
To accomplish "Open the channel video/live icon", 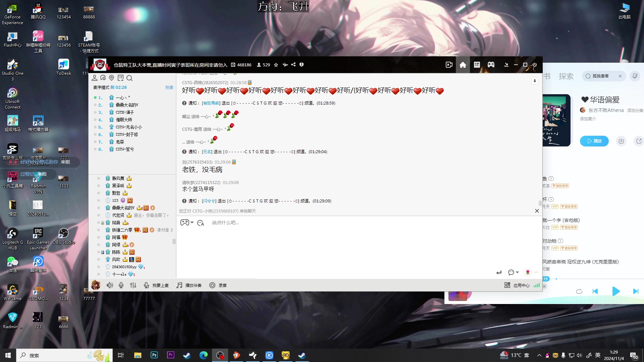I will pyautogui.click(x=449, y=65).
